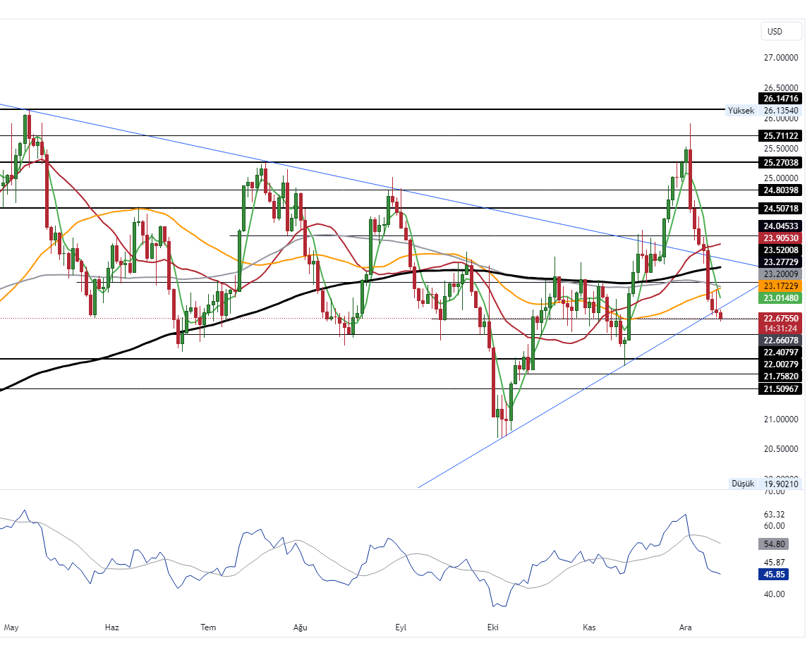Image resolution: width=812 pixels, height=662 pixels.
Task: Select the Ağu month marker on time axis
Action: click(301, 627)
